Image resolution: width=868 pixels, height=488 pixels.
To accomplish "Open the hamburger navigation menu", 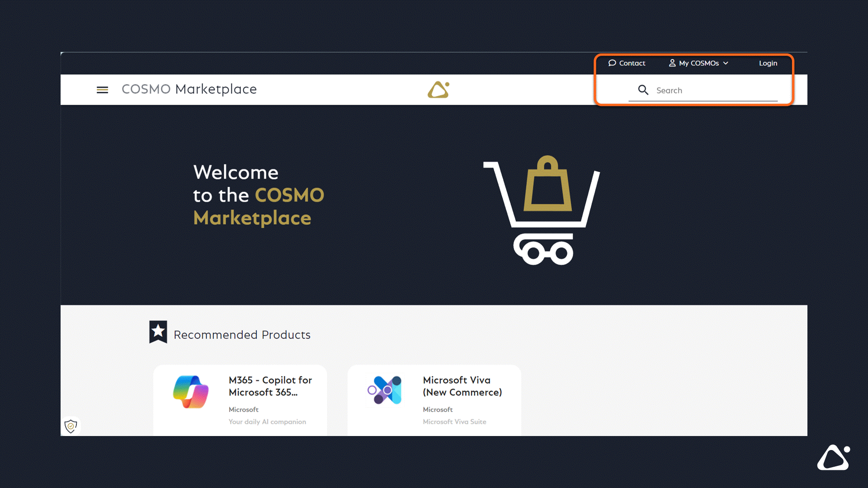I will [x=103, y=89].
